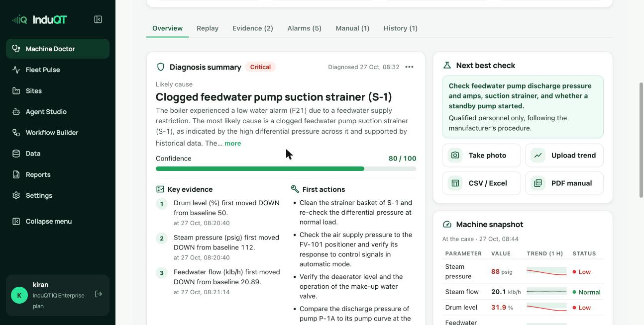Open the diagnosis summary three-dot menu
The height and width of the screenshot is (325, 644).
click(x=409, y=67)
